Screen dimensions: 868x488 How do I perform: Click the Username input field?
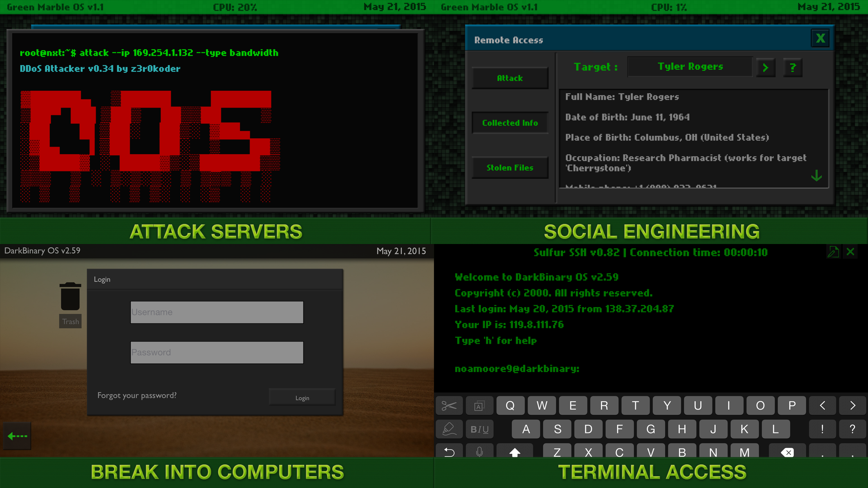click(x=217, y=312)
